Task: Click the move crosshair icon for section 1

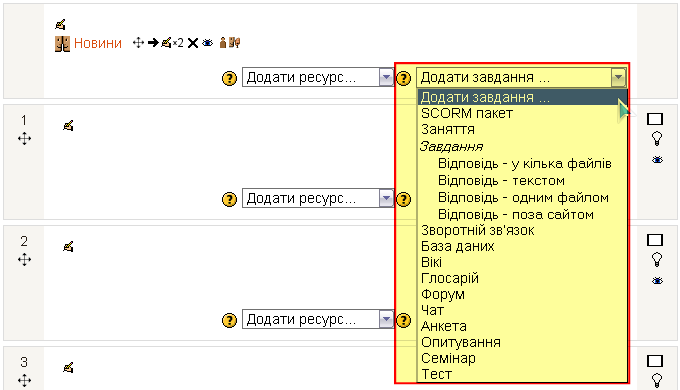Action: click(x=24, y=139)
